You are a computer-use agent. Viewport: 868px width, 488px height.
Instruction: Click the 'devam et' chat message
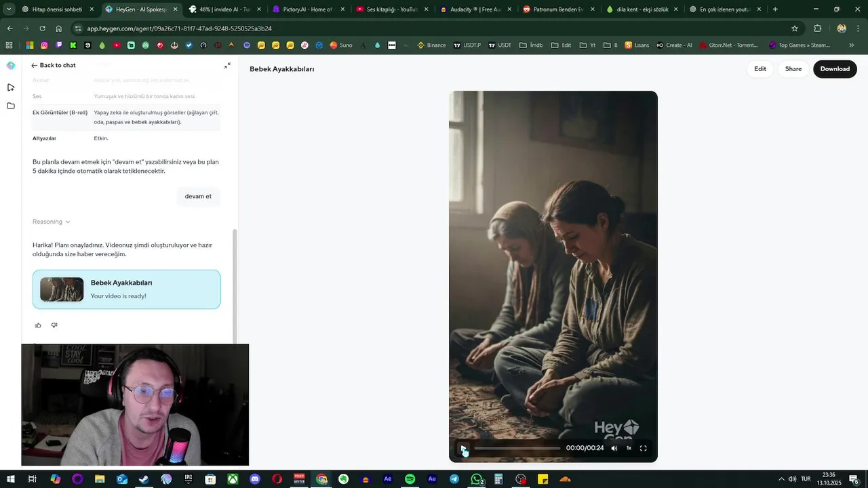tap(198, 196)
